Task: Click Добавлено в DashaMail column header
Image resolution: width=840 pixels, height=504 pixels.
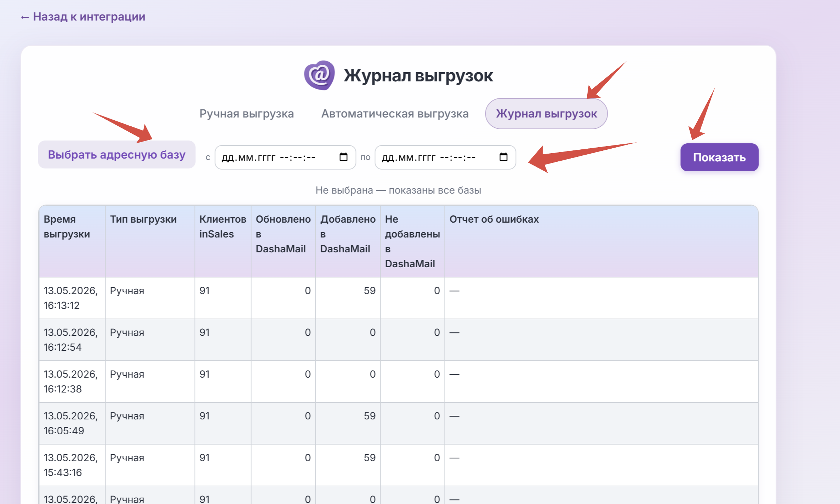Action: (x=348, y=241)
